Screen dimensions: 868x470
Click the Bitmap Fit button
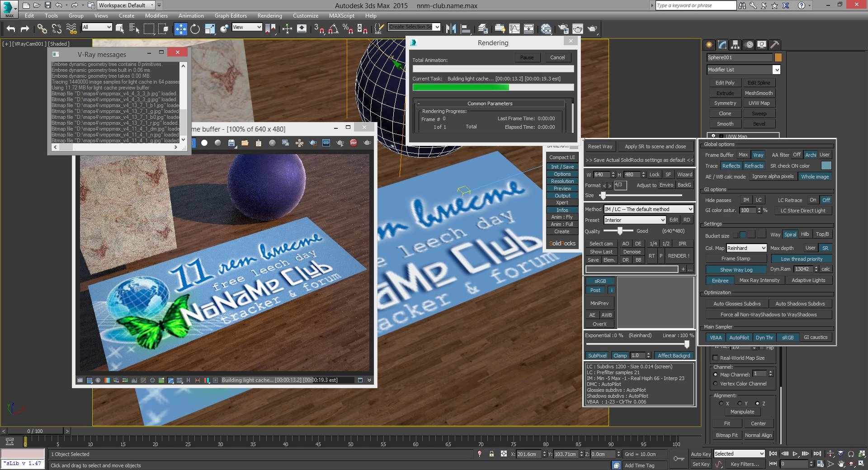[726, 435]
